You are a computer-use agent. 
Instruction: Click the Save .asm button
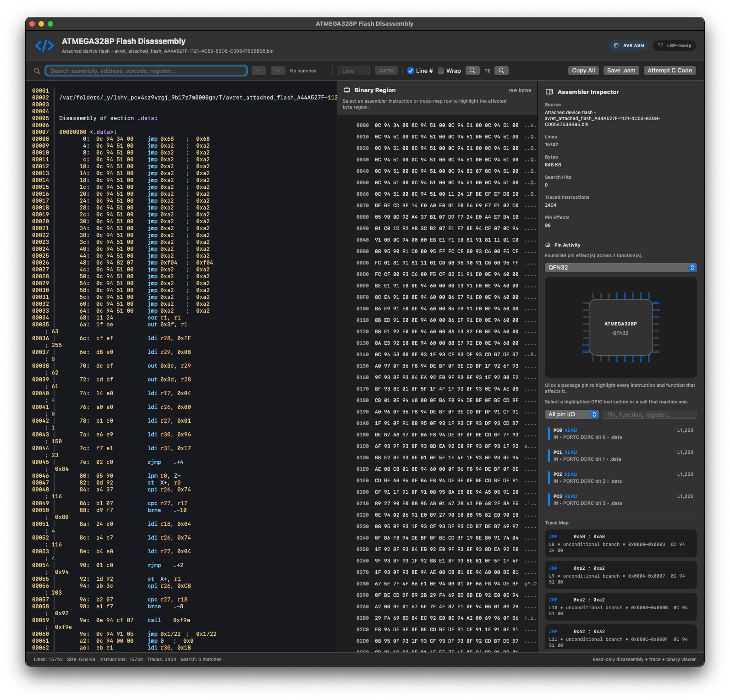[x=621, y=71]
